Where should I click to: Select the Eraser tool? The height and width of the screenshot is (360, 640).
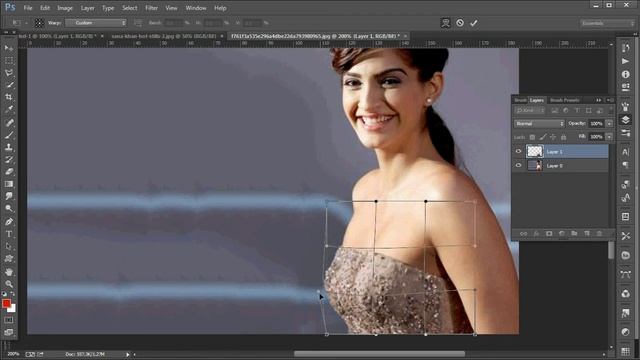tap(9, 171)
